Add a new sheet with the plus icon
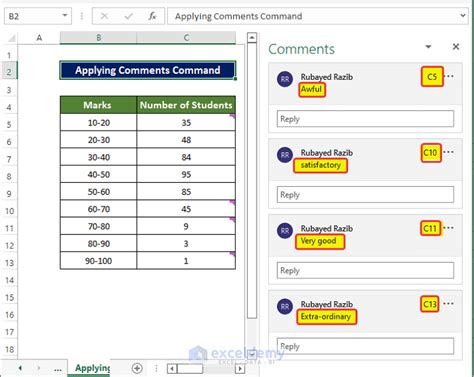Viewport: 474px width, 377px height. point(137,368)
